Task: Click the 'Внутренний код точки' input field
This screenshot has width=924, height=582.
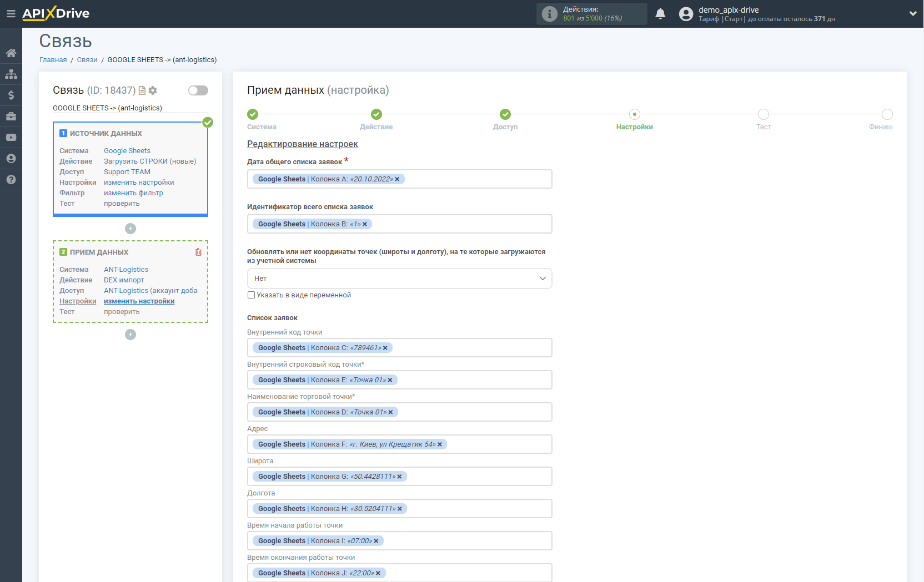Action: point(399,348)
